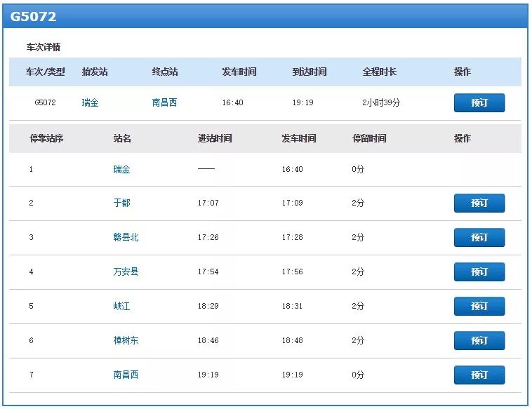
Task: Book ticket for 于都 station row
Action: (x=479, y=203)
